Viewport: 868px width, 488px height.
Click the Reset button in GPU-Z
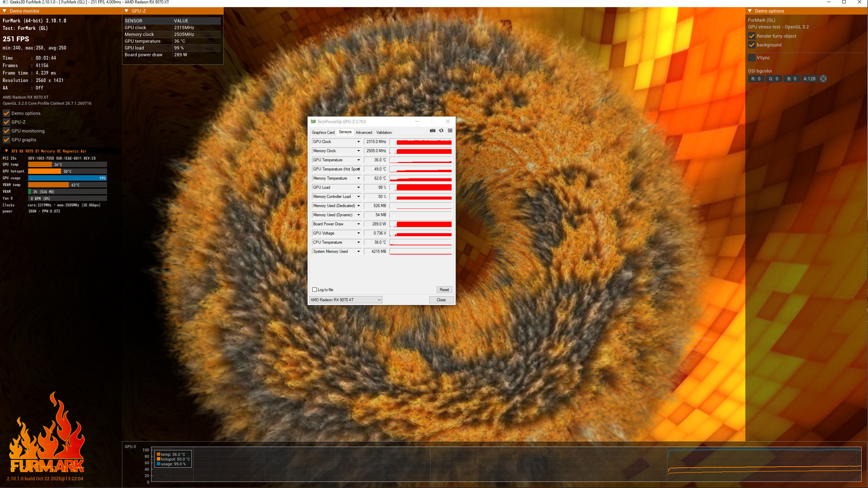[444, 290]
